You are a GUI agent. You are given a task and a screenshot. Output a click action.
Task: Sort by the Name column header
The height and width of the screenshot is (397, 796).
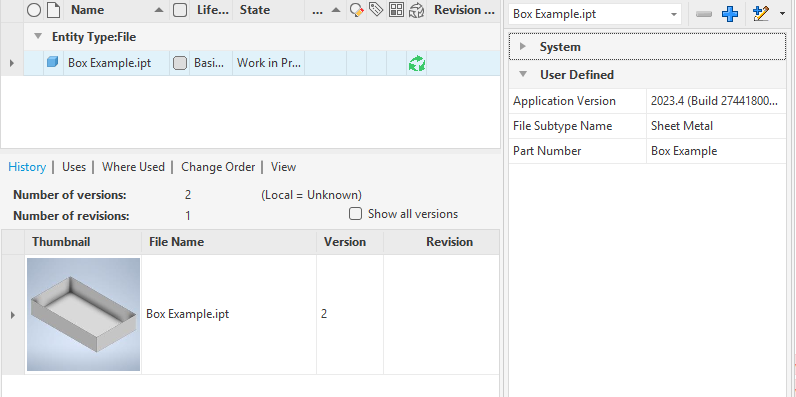116,10
